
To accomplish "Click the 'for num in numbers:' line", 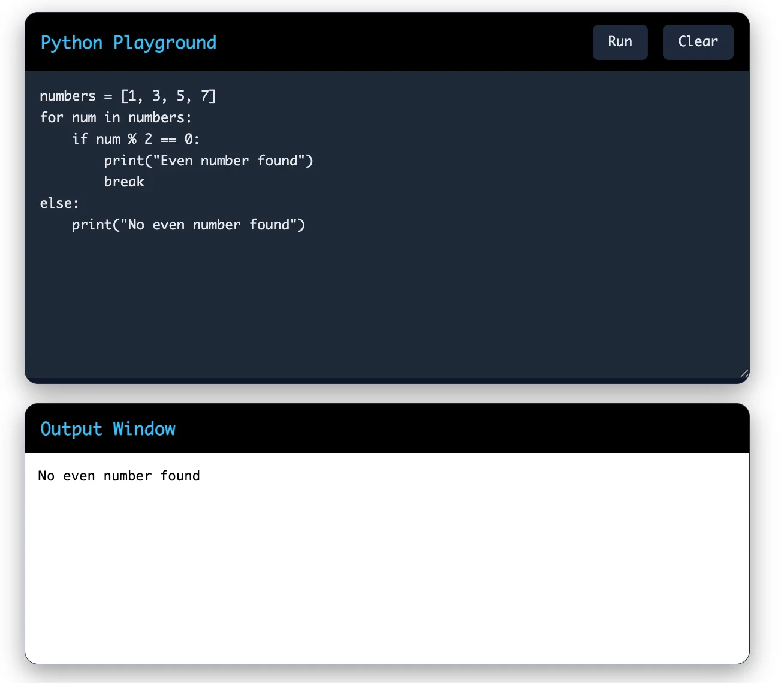I will (x=116, y=117).
